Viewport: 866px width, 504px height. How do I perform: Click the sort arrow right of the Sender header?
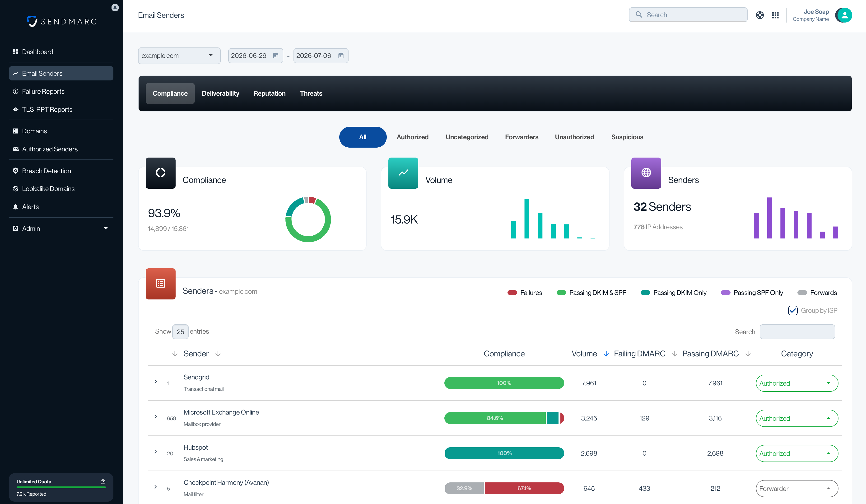click(218, 354)
